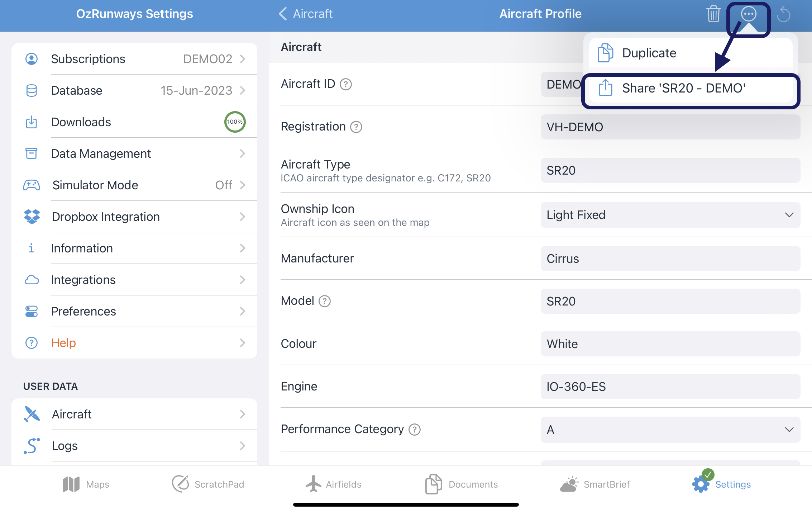Expand Simulator Mode row chevron
Screen dimensions: 812x512
[x=243, y=185]
